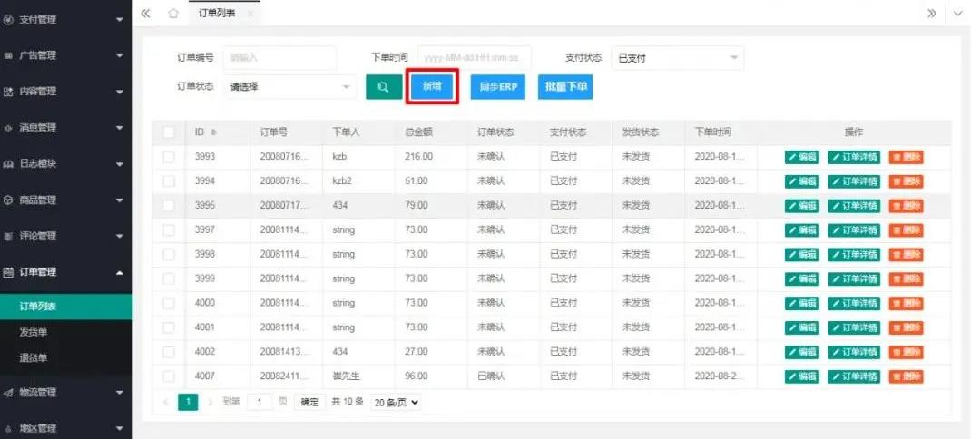
Task: Collapse the 订单管理 sidebar menu
Action: 66,272
